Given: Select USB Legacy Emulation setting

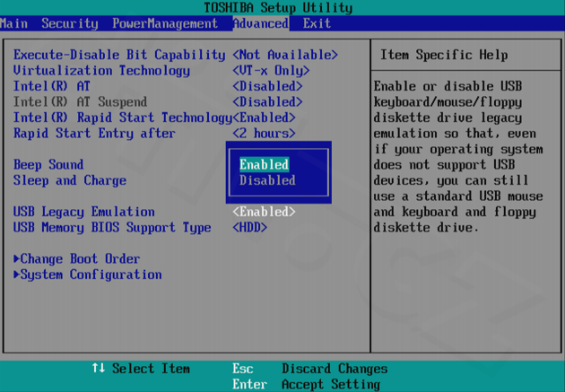Looking at the screenshot, I should point(84,212).
